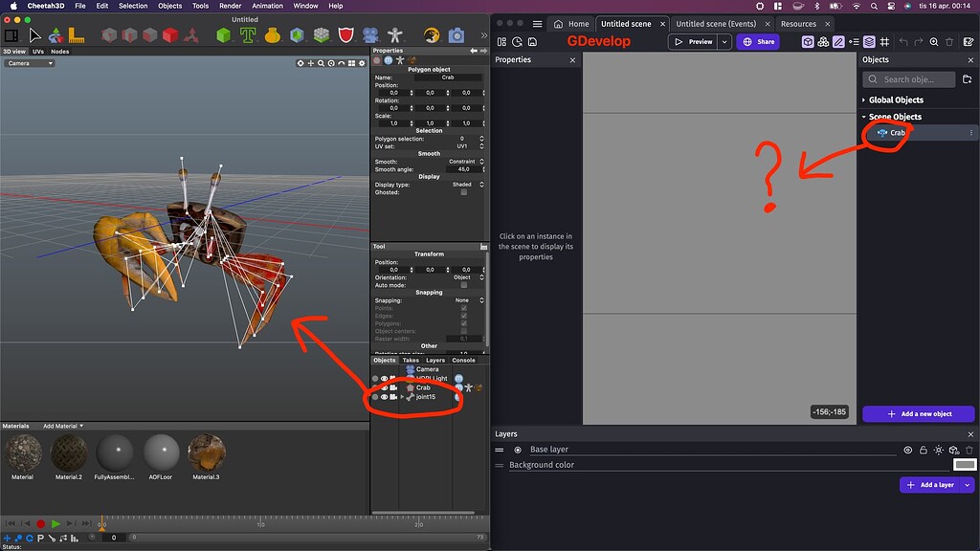Screen dimensions: 980x551
Task: Open GDevelop's scene Layers panel icon
Action: click(867, 41)
